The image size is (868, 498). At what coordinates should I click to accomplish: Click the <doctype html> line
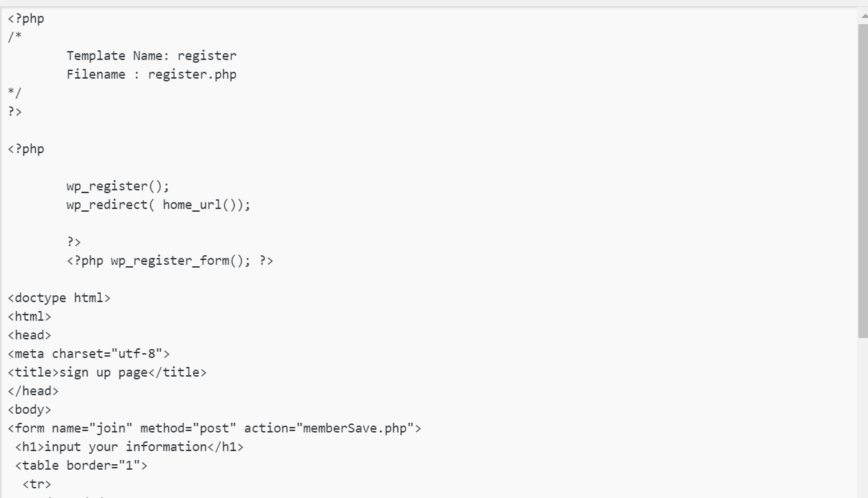[59, 298]
